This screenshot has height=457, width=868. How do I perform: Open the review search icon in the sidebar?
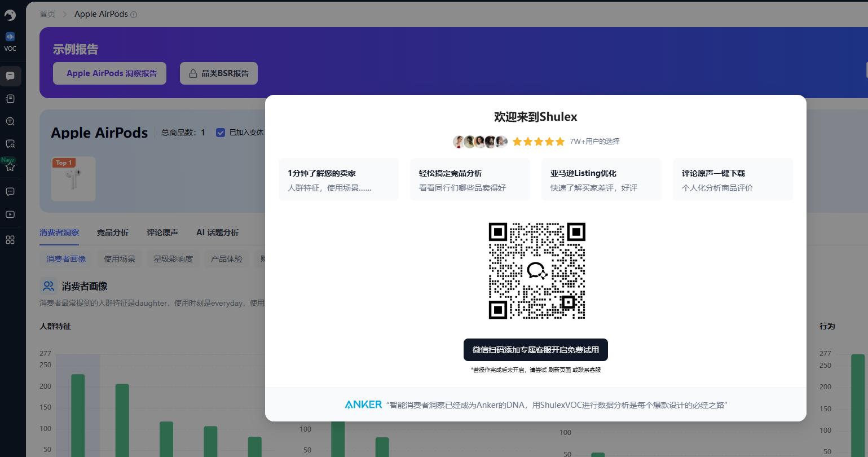tap(10, 143)
